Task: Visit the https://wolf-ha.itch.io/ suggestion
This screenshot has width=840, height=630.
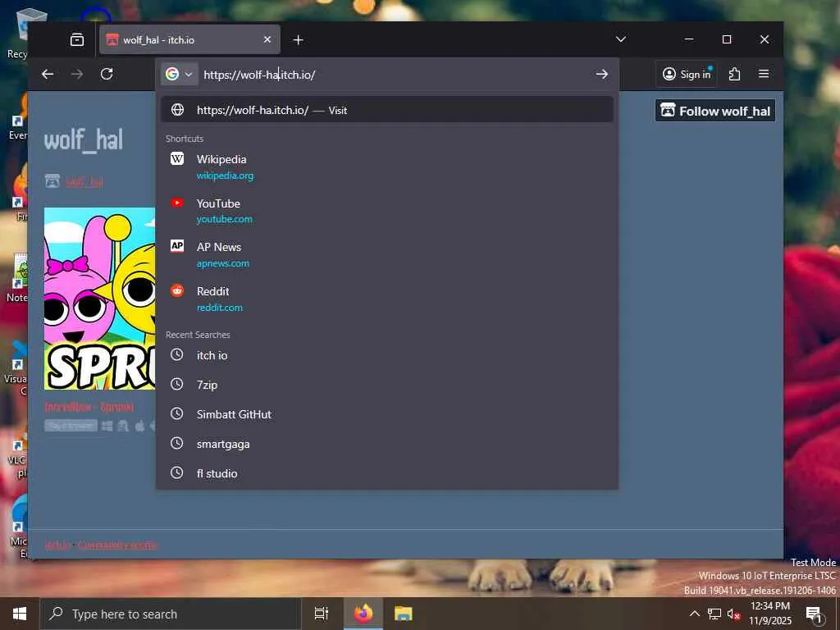Action: [x=387, y=110]
